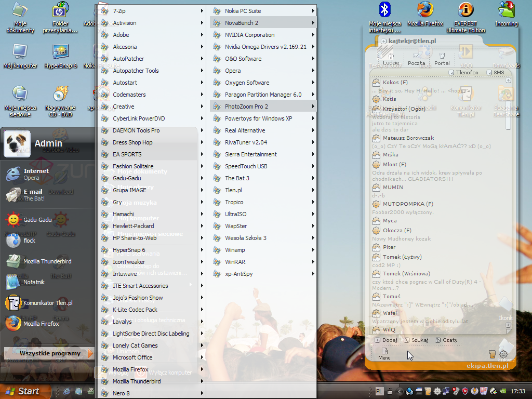Open E-mail The Bat! in Start menu
This screenshot has height=399, width=532.
click(25, 195)
